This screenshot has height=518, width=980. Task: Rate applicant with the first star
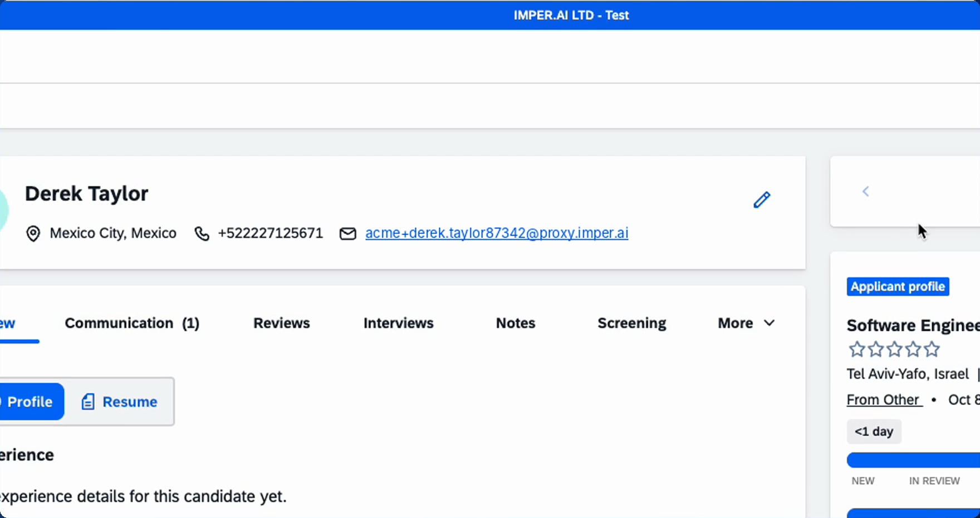(x=856, y=349)
